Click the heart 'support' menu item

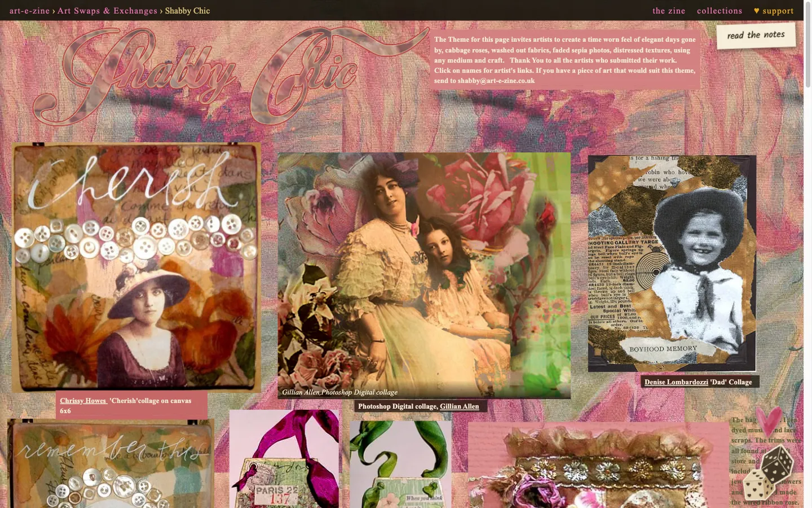[x=774, y=11]
